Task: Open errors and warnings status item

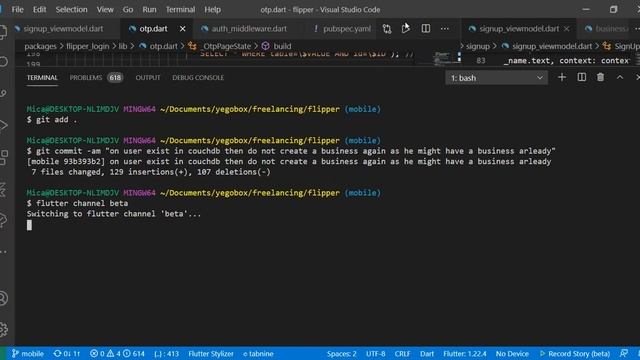Action: 117,353
